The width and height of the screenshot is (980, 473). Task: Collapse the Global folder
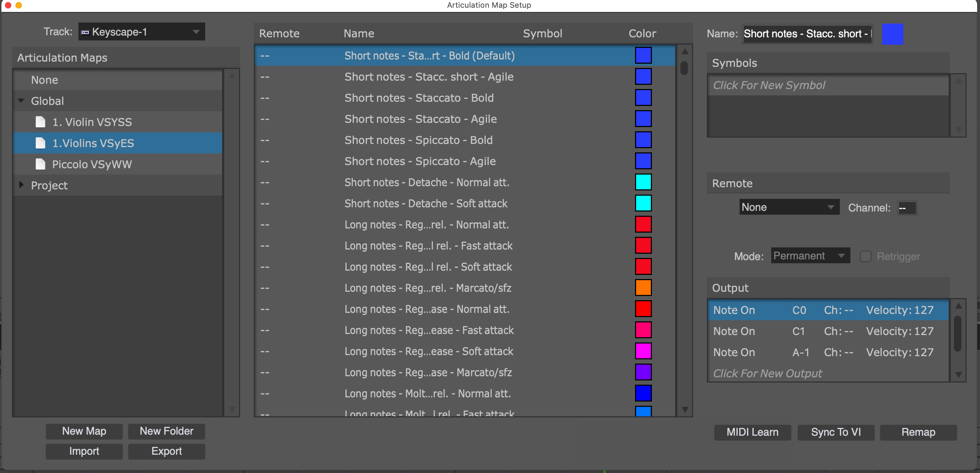(21, 101)
